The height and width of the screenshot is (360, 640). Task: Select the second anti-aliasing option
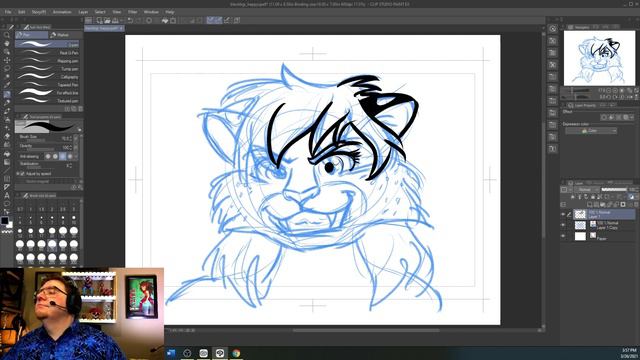pos(55,156)
